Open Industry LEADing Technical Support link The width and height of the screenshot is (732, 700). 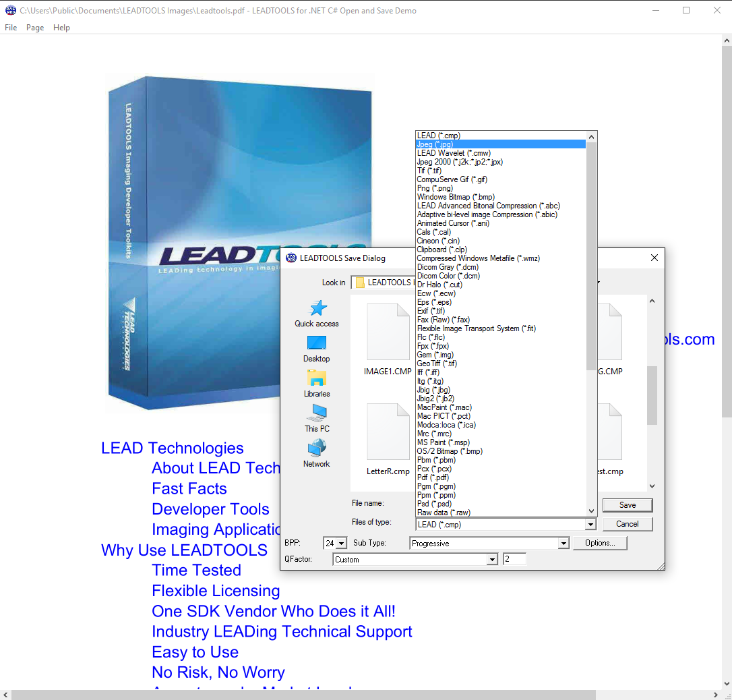(282, 631)
